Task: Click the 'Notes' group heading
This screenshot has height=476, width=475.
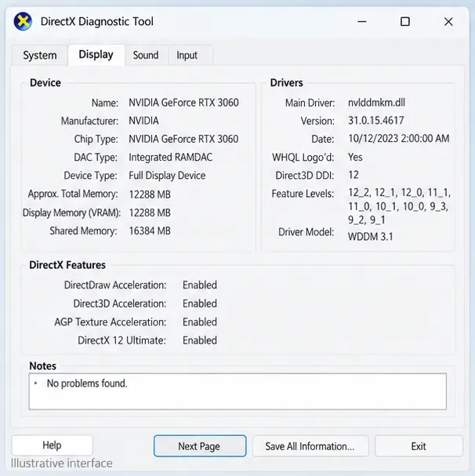Action: click(43, 365)
